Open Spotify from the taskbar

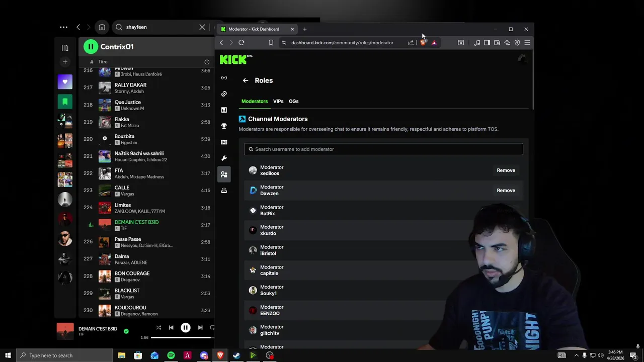click(171, 355)
